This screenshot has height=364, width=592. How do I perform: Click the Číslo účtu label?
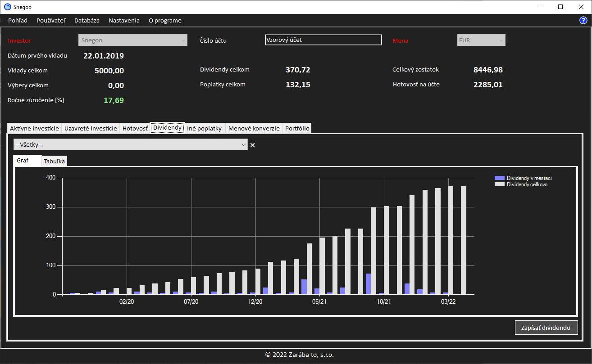click(x=213, y=40)
